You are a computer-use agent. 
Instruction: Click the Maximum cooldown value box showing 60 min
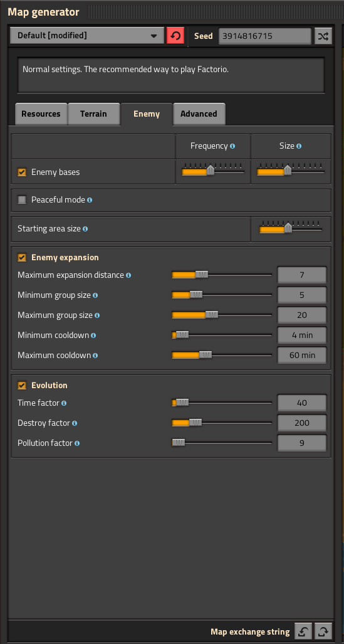(x=302, y=356)
